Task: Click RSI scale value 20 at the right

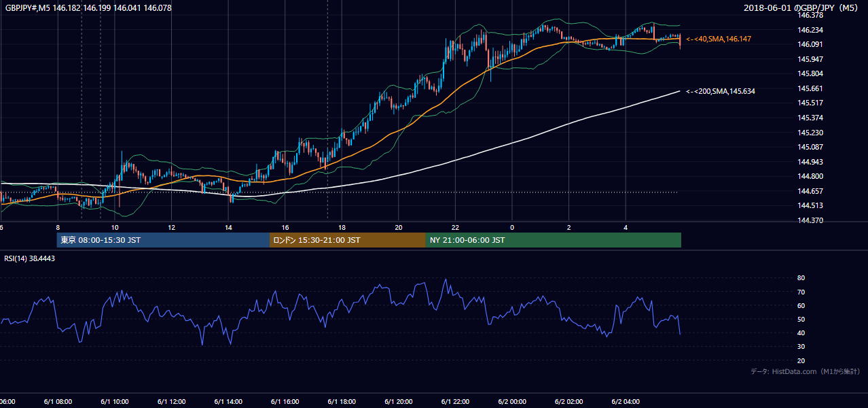Action: (x=801, y=360)
